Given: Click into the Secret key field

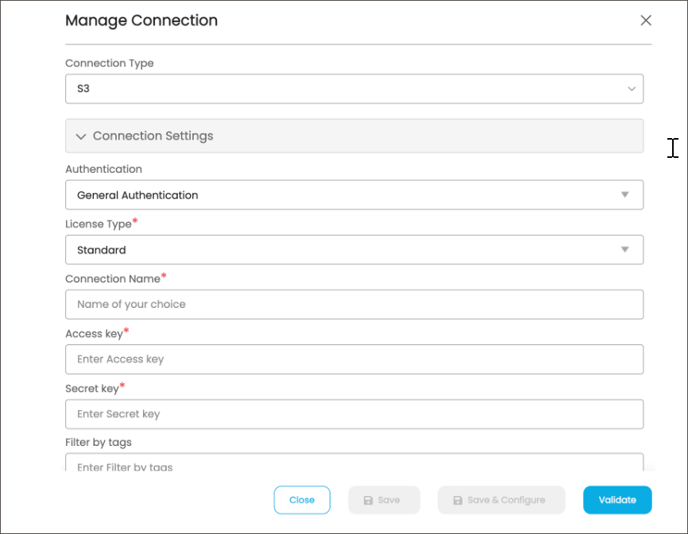Looking at the screenshot, I should [354, 414].
